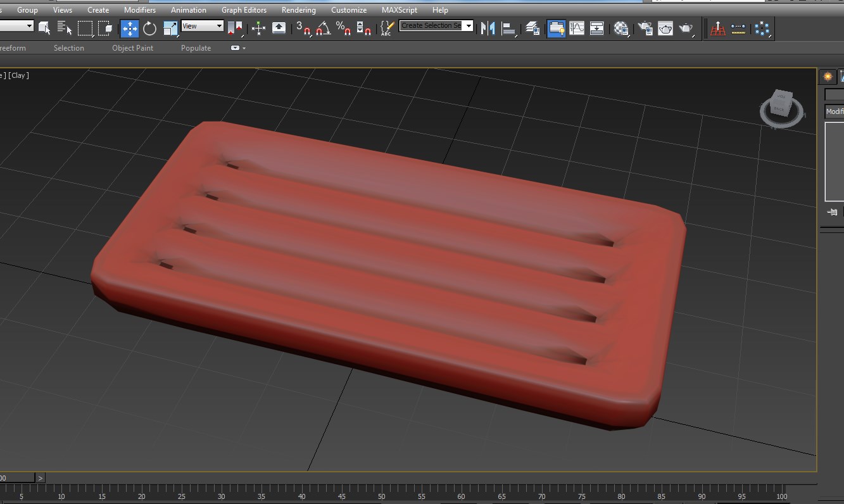
Task: Switch to the Populate ribbon tab
Action: coord(196,48)
